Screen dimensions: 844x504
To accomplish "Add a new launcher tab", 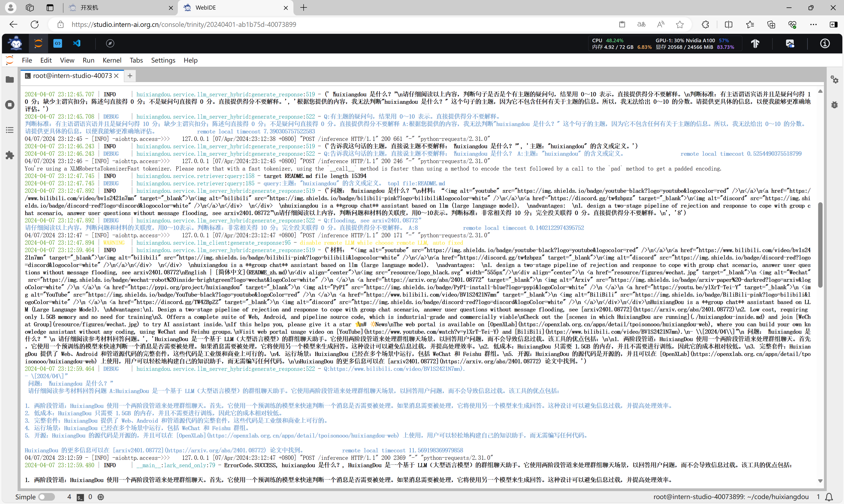I will (x=130, y=76).
